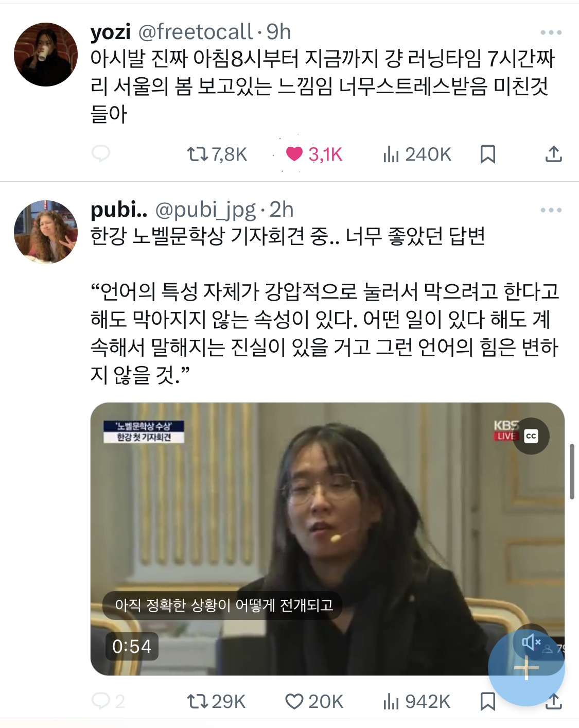Open yozi's profile picture
The image size is (579, 728).
(46, 54)
